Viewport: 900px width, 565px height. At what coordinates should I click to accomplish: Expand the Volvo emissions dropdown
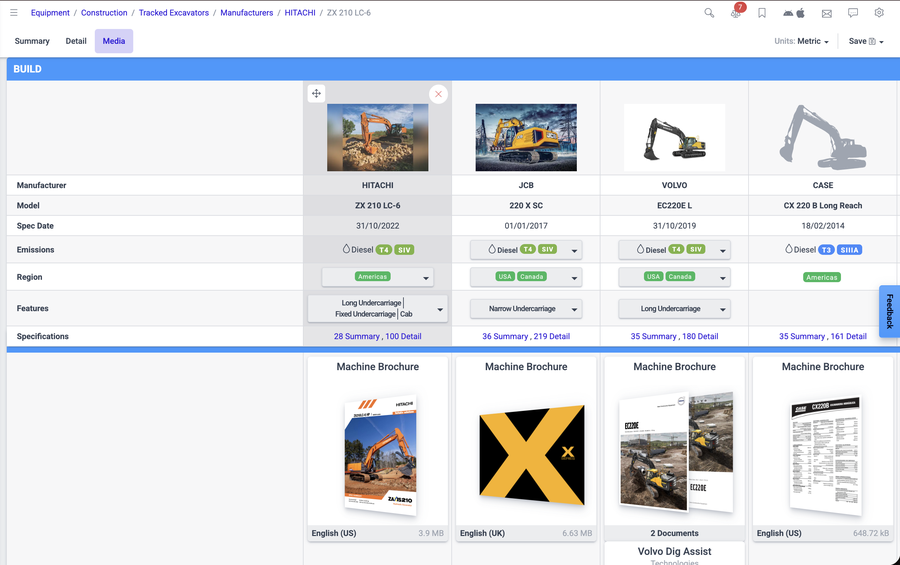[674, 250]
